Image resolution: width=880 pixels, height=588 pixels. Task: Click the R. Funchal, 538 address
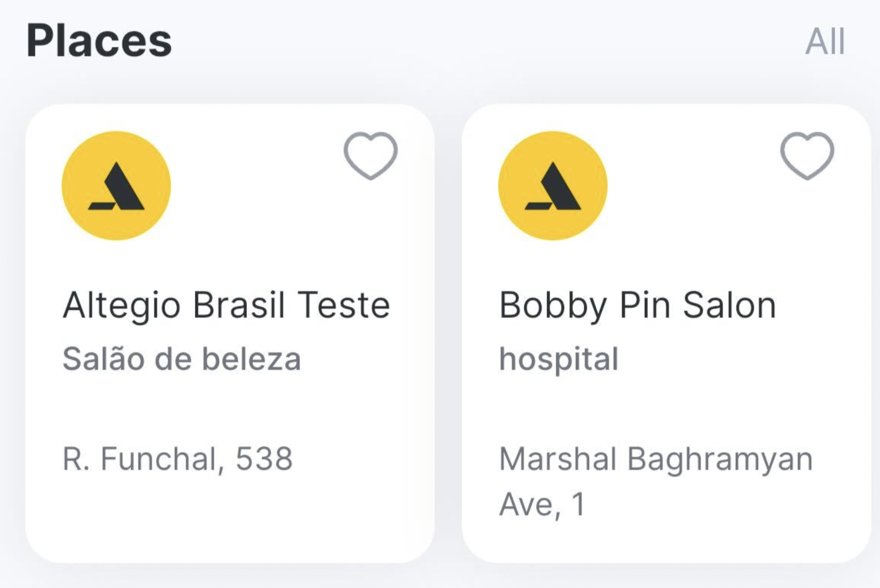point(177,459)
